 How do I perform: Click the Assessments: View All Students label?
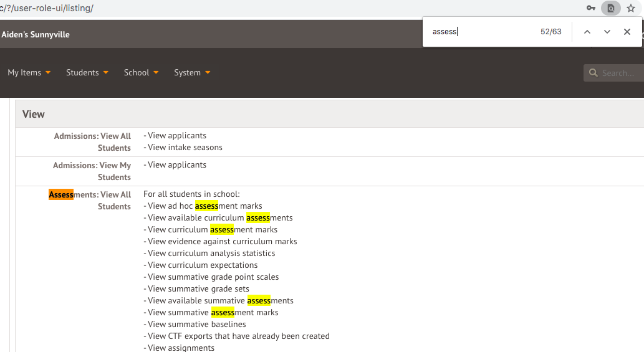(90, 200)
